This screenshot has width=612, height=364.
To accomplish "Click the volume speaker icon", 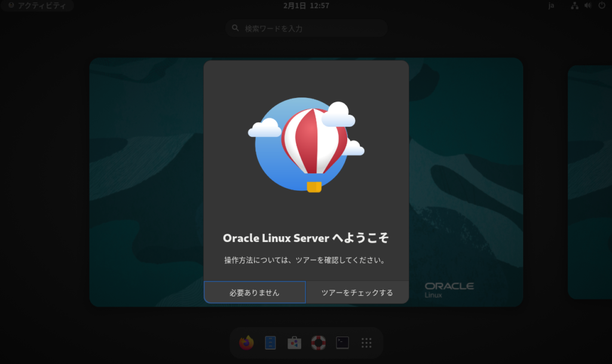I will tap(587, 5).
